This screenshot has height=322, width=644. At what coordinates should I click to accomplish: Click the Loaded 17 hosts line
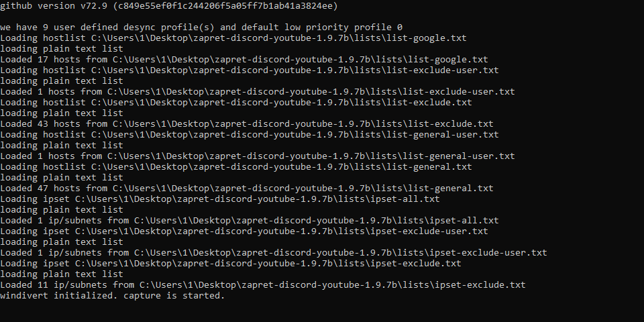244,60
